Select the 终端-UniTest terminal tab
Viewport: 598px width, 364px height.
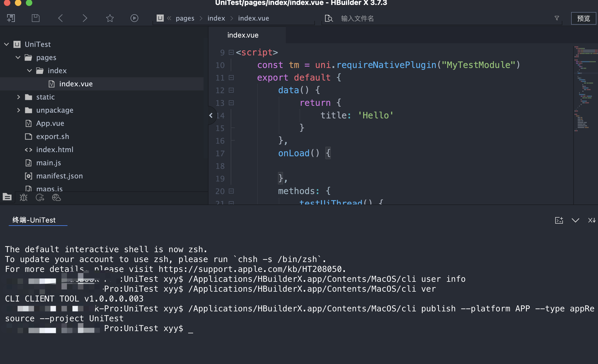tap(34, 220)
